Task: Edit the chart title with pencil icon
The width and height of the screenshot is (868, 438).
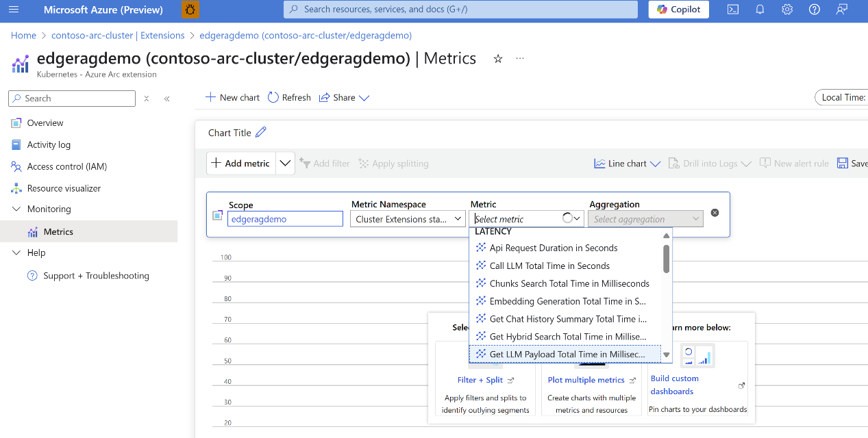Action: pyautogui.click(x=260, y=133)
